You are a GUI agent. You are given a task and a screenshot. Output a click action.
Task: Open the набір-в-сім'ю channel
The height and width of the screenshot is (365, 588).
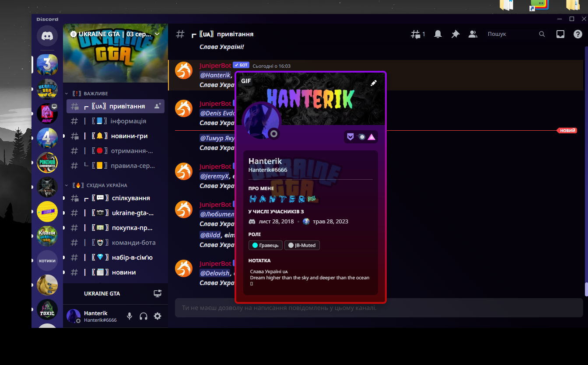click(x=115, y=257)
